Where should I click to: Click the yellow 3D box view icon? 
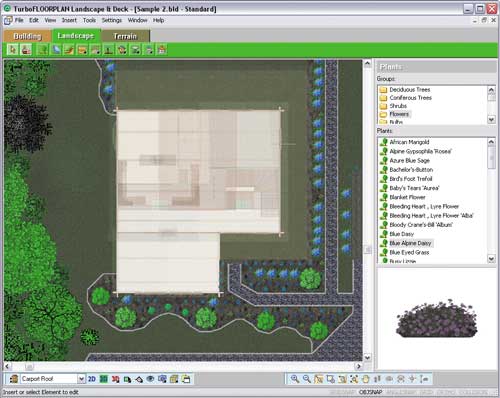(x=174, y=379)
